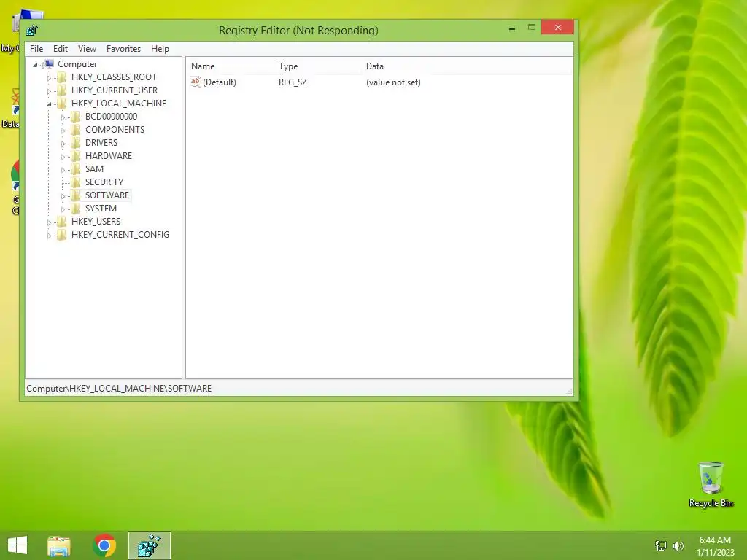Viewport: 747px width, 560px height.
Task: Select the (Default) value name
Action: coord(220,82)
